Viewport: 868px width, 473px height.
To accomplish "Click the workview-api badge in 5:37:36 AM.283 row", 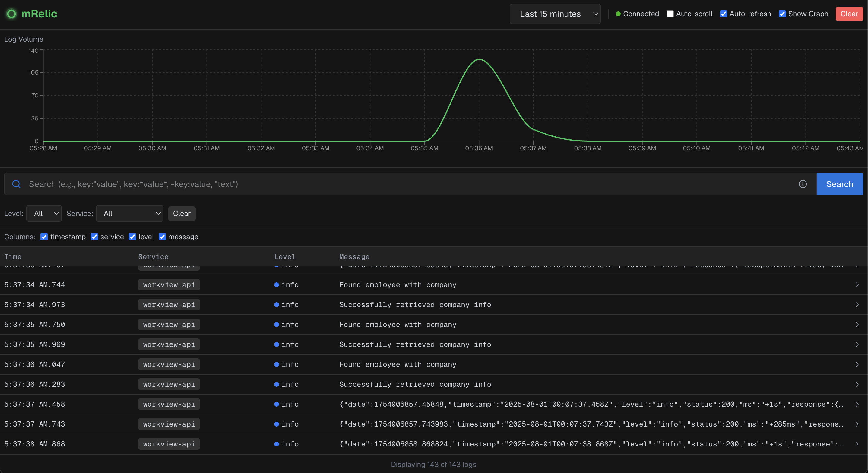I will [x=169, y=384].
